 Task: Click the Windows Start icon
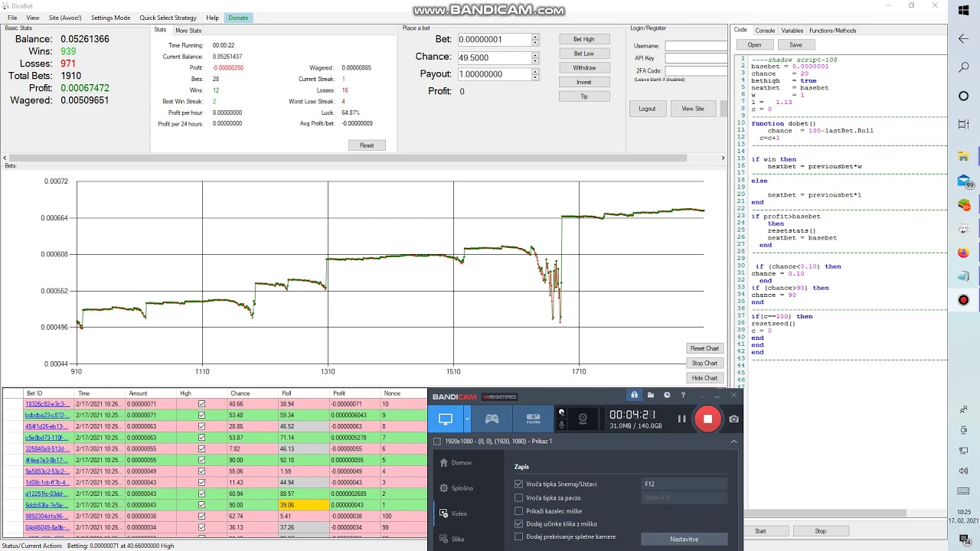(963, 10)
